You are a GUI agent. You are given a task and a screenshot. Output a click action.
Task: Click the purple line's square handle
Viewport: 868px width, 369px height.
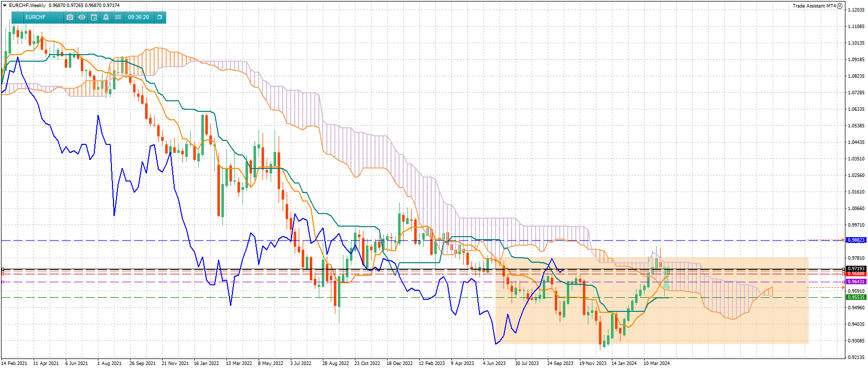pyautogui.click(x=3, y=282)
